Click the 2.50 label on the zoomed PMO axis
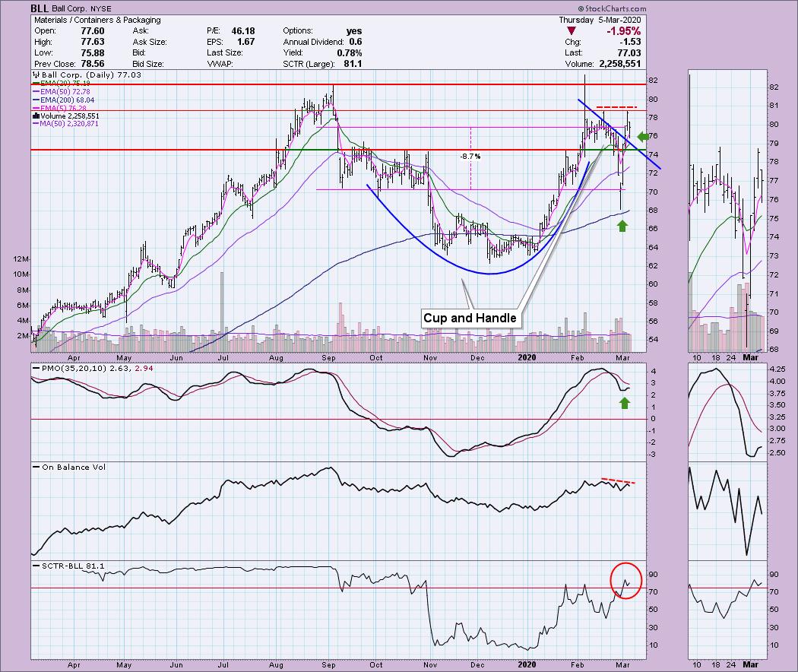This screenshot has height=672, width=798. point(777,453)
